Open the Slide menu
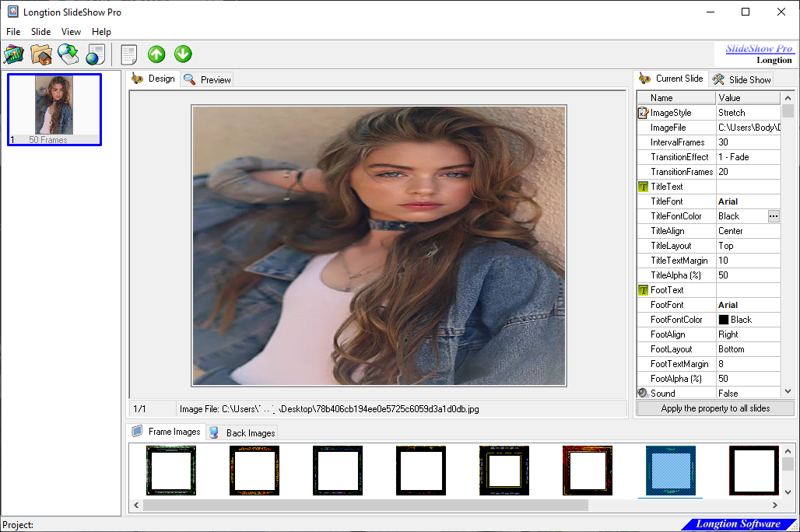Viewport: 800px width, 532px height. coord(40,32)
